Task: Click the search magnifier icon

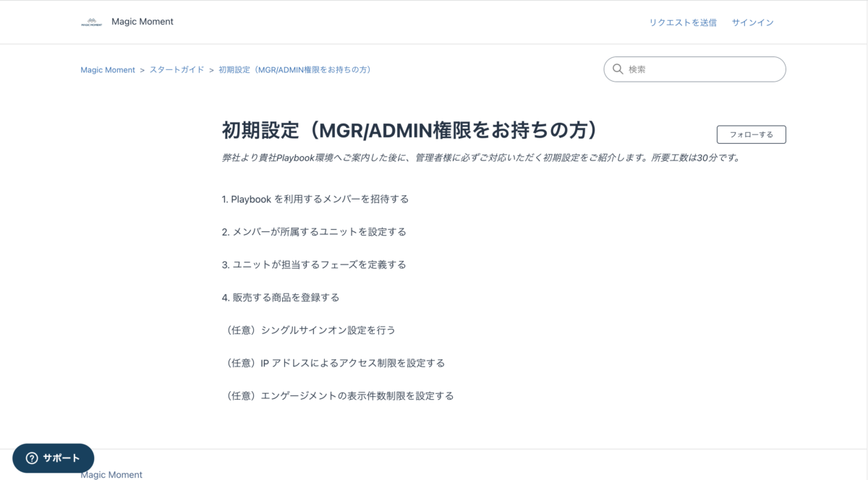Action: pyautogui.click(x=618, y=69)
